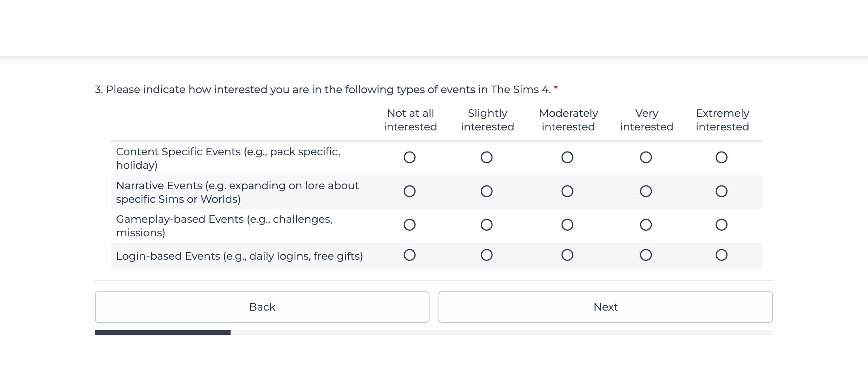Mark Gameplay-based Events as Extremely interested

721,225
